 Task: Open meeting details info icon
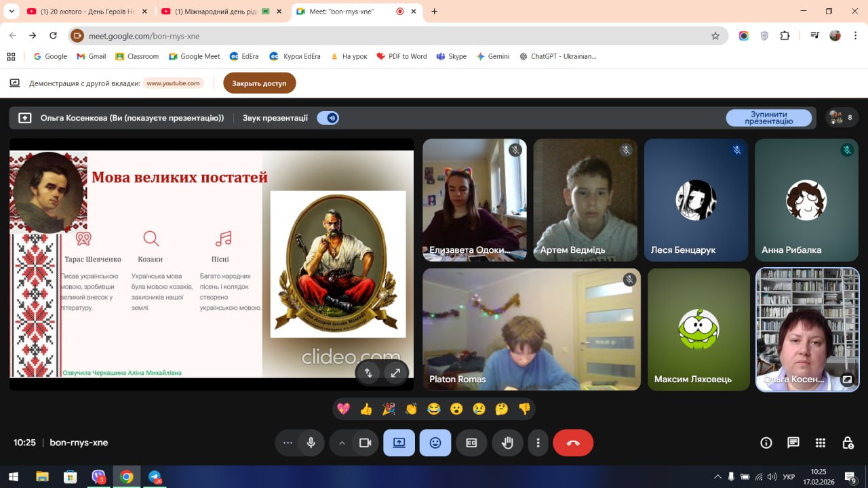pyautogui.click(x=766, y=443)
